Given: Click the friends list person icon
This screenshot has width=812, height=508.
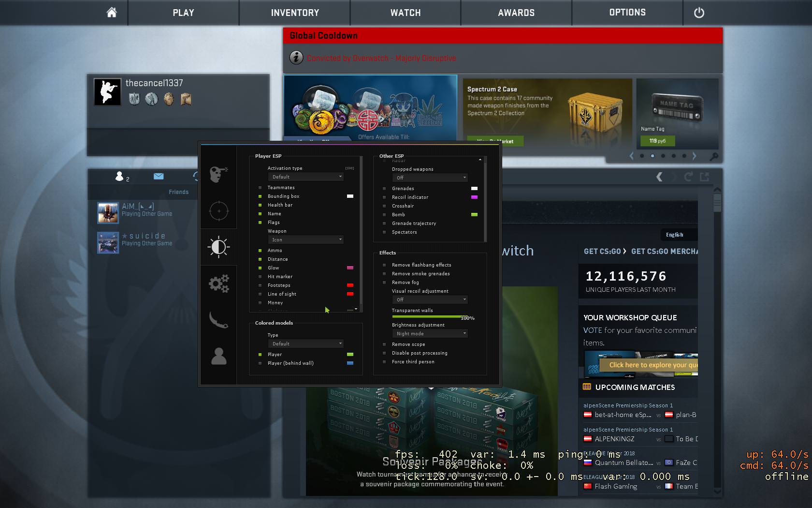Looking at the screenshot, I should (x=119, y=177).
